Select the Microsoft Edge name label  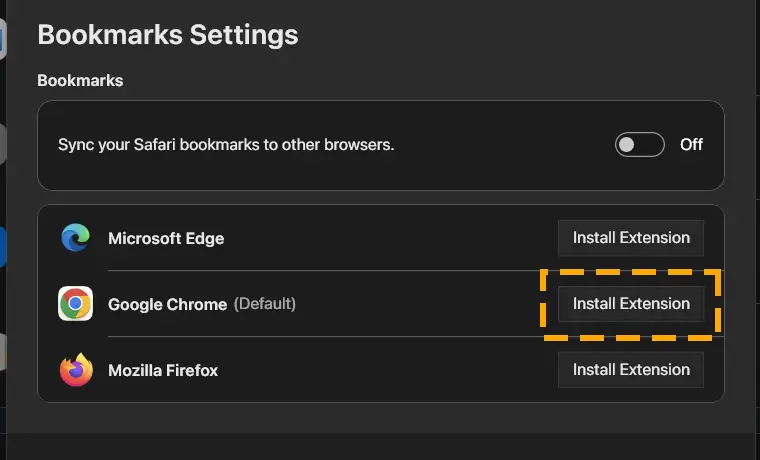(x=166, y=238)
